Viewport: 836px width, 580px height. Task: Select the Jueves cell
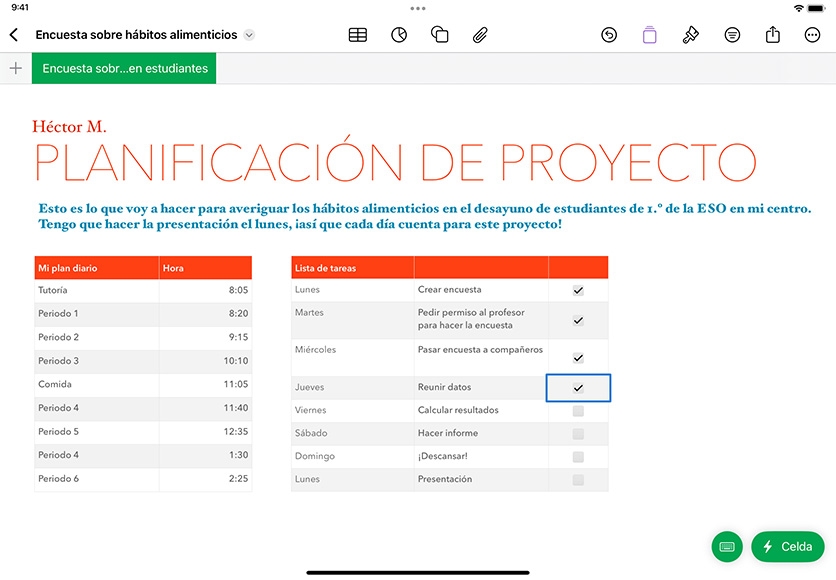352,388
